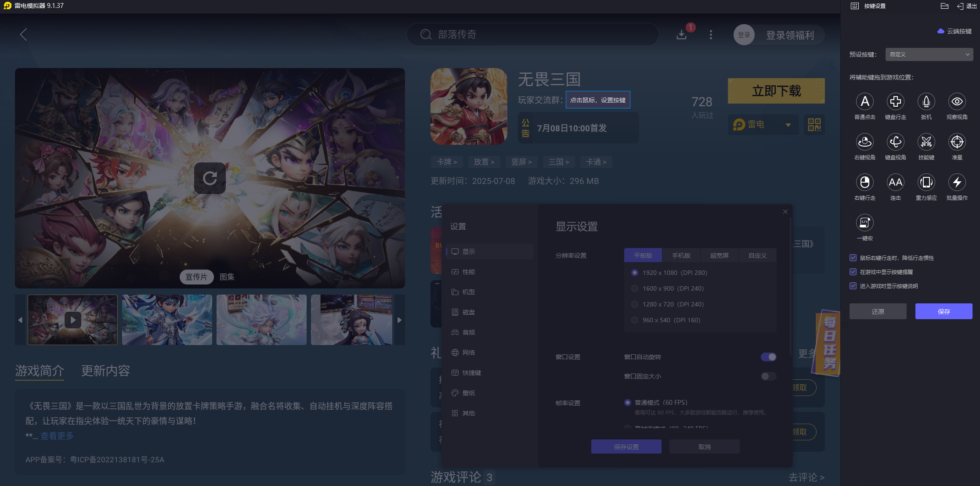980x486 pixels.
Task: Select the 准星 crosshair icon
Action: [x=957, y=142]
